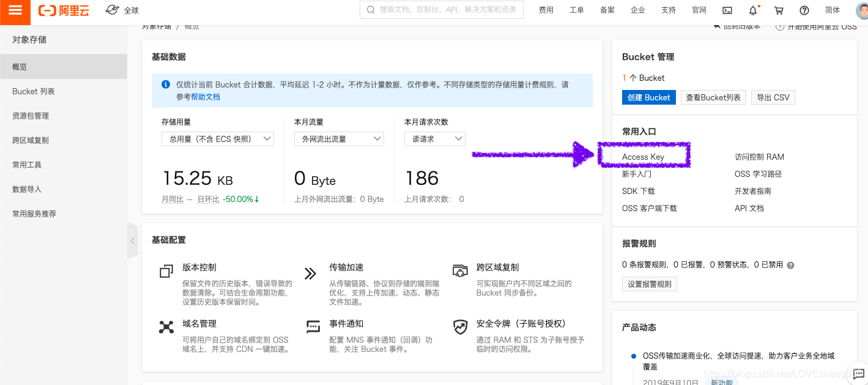868x385 pixels.
Task: Open the SDK 下载 link
Action: (x=639, y=191)
